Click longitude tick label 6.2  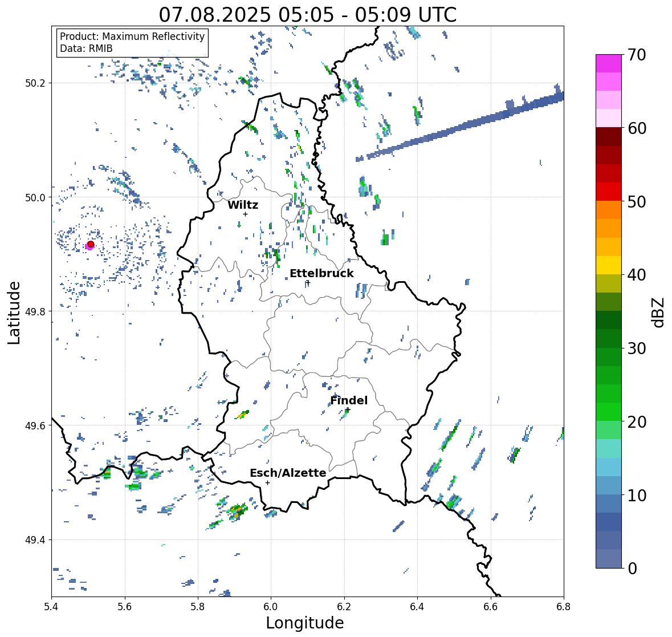coord(344,606)
